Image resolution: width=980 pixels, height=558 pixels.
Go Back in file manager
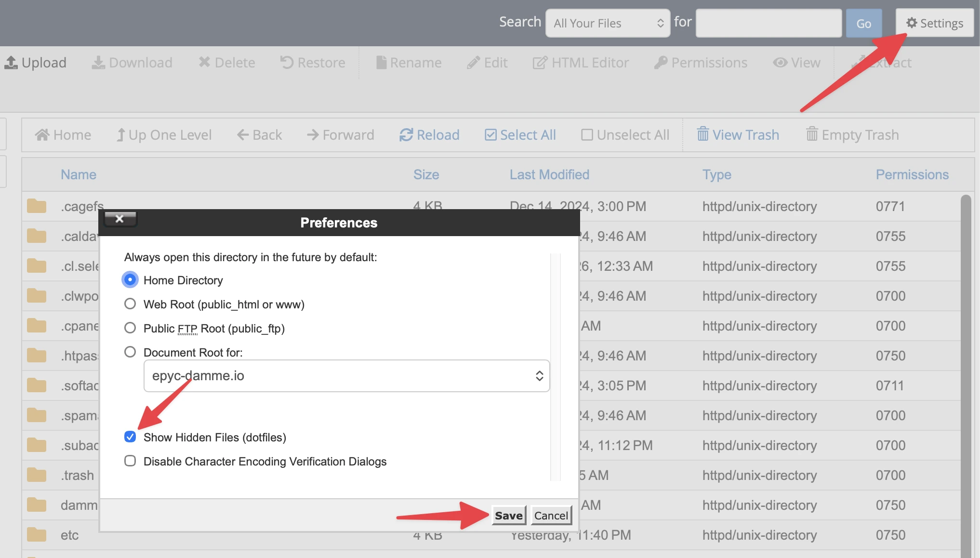click(x=260, y=135)
